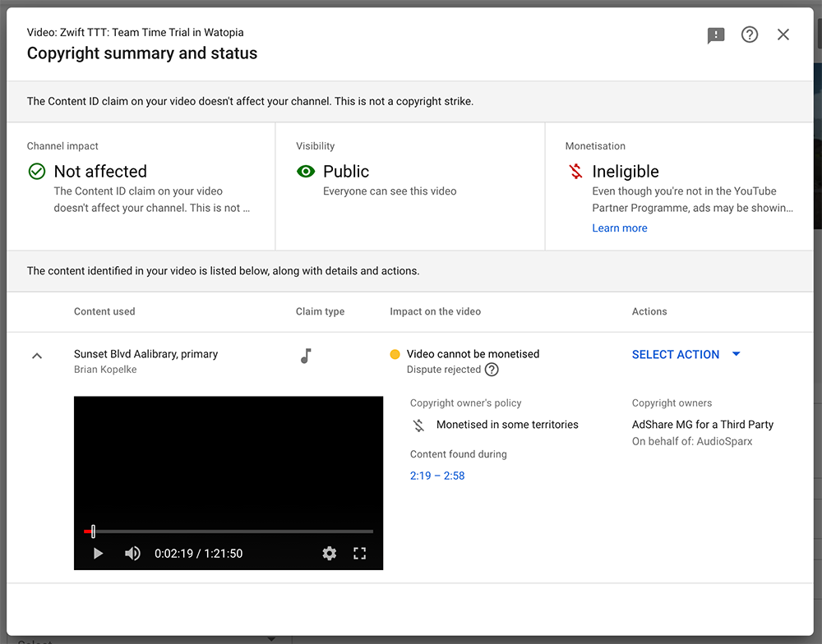822x644 pixels.
Task: Collapse the Sunset Blvd claim row
Action: point(37,356)
